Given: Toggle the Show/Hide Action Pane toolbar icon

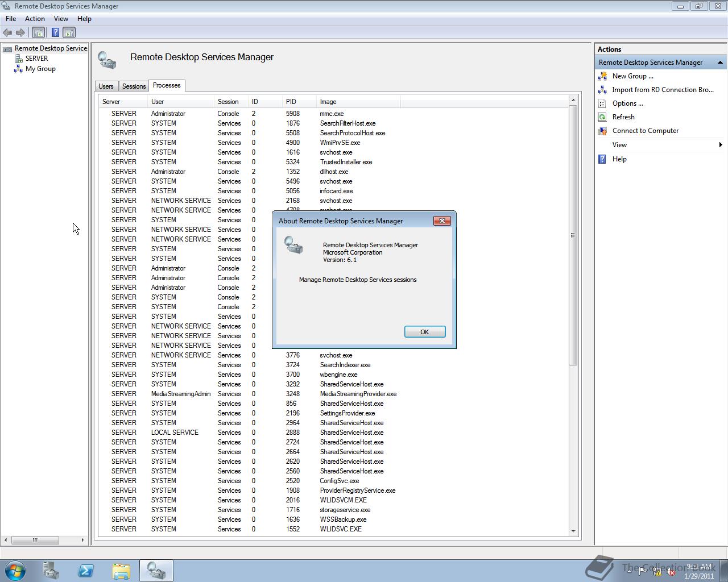Looking at the screenshot, I should coord(69,32).
